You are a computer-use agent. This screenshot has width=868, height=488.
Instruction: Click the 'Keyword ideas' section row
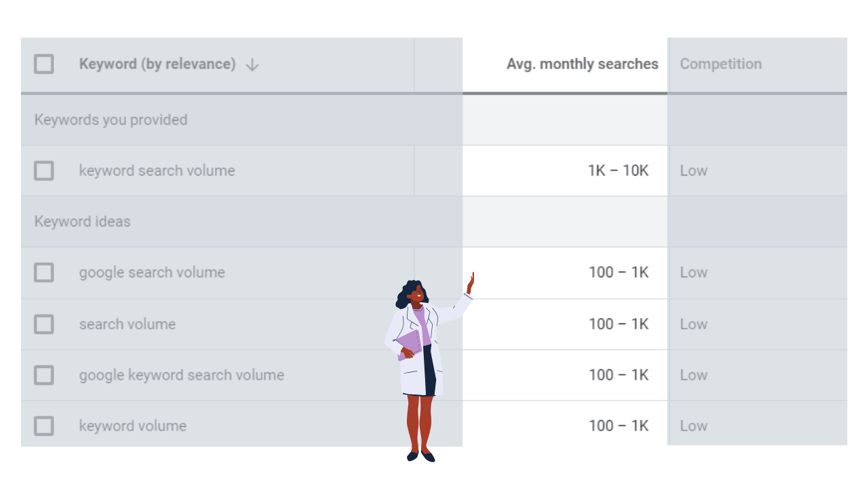(x=82, y=222)
